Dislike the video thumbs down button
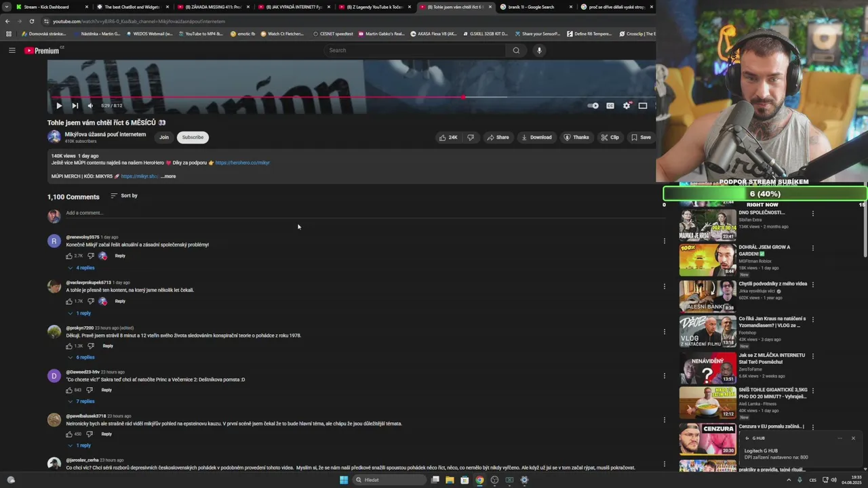 [x=471, y=138]
